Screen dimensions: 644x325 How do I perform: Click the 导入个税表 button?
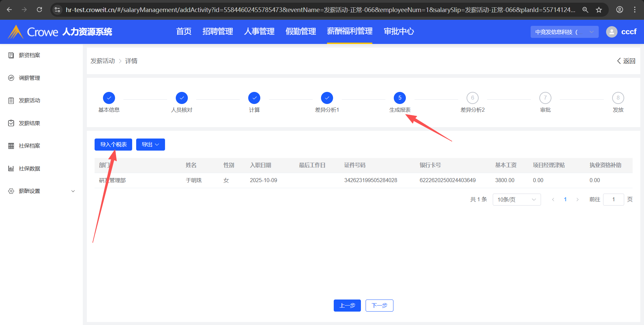pos(113,145)
